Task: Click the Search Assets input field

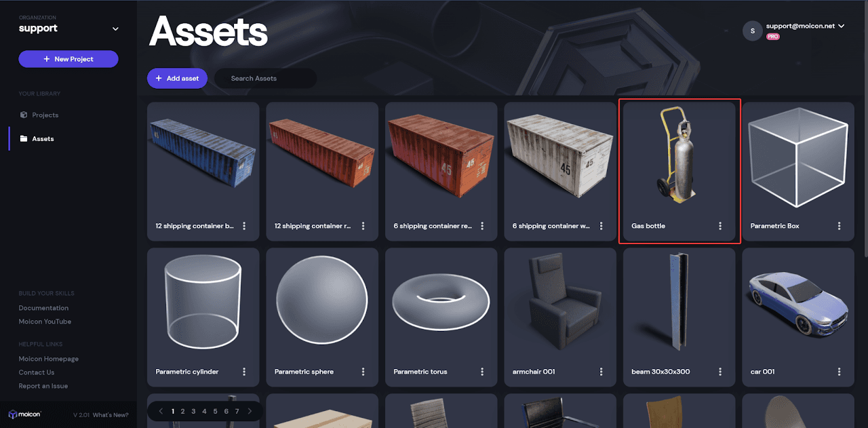Action: [266, 78]
